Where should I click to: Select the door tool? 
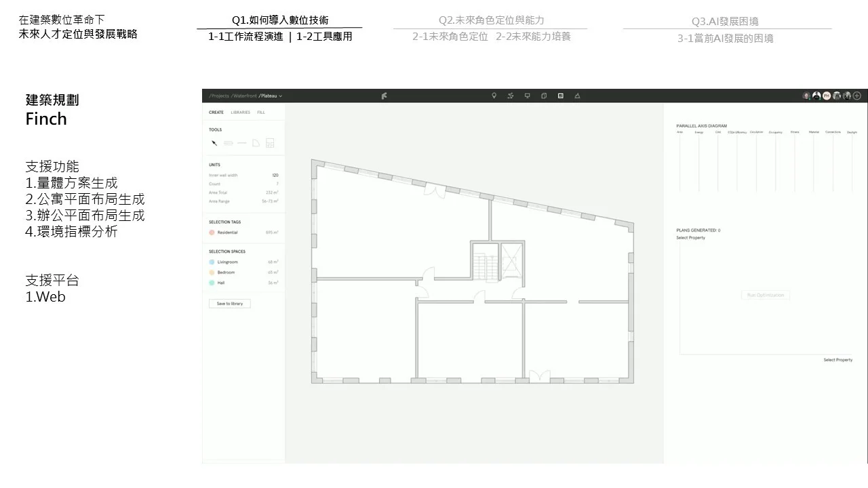[256, 143]
